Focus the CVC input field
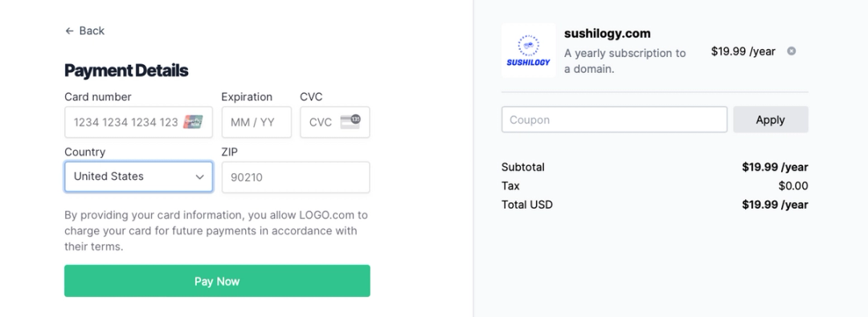 pos(335,122)
